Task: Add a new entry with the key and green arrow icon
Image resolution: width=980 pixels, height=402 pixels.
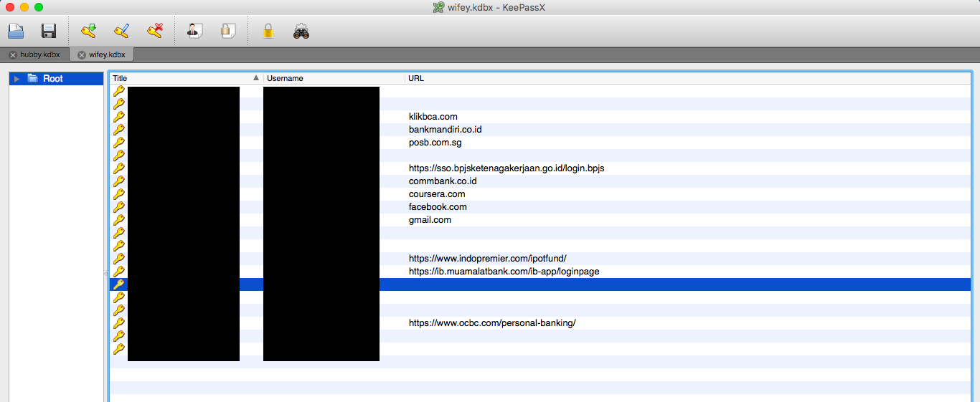Action: point(88,31)
